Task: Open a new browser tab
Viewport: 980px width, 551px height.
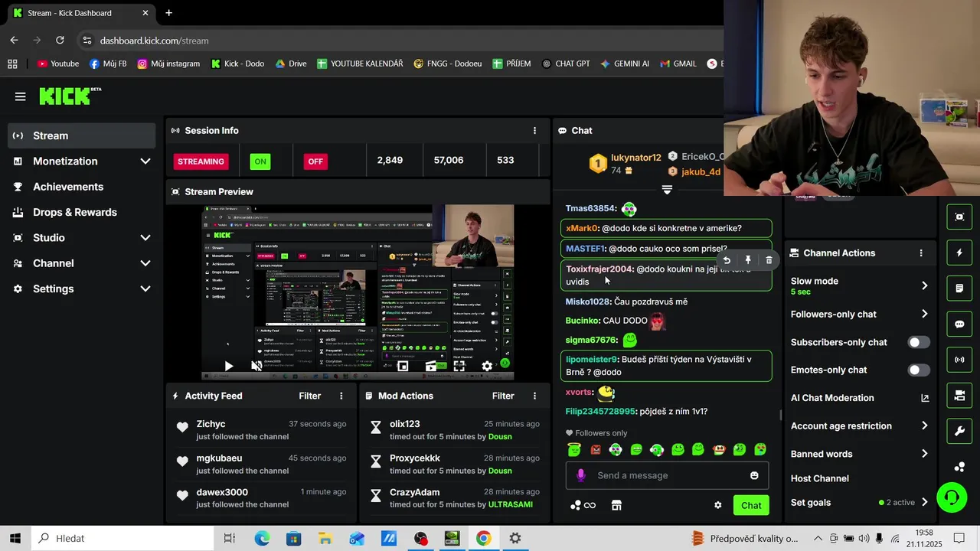Action: [168, 13]
